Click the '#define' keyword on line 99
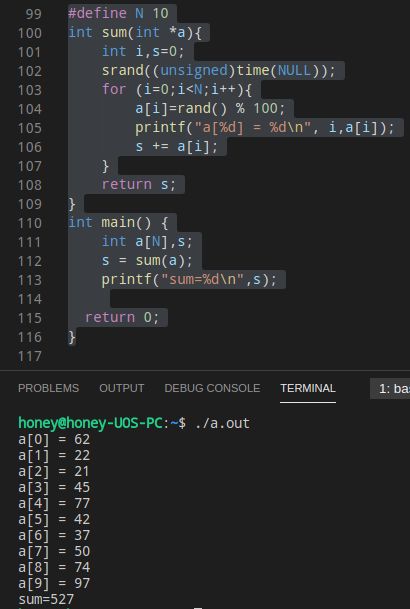The width and height of the screenshot is (410, 609). (97, 14)
